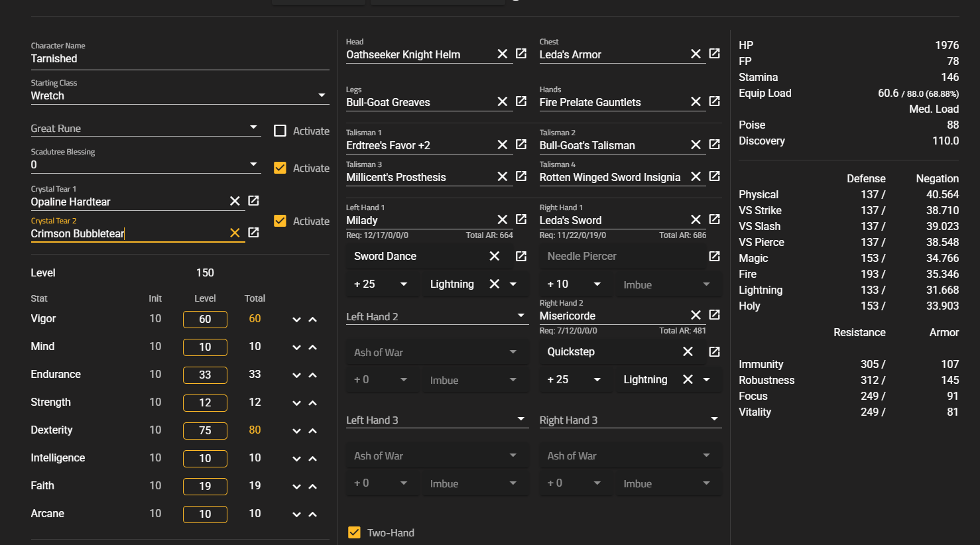This screenshot has height=545, width=980.
Task: Open Milady upgrade level +25 dropdown
Action: (403, 284)
